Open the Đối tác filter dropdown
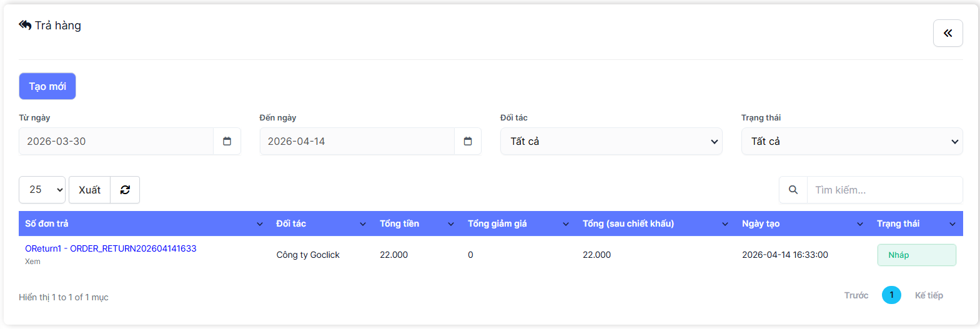 611,141
